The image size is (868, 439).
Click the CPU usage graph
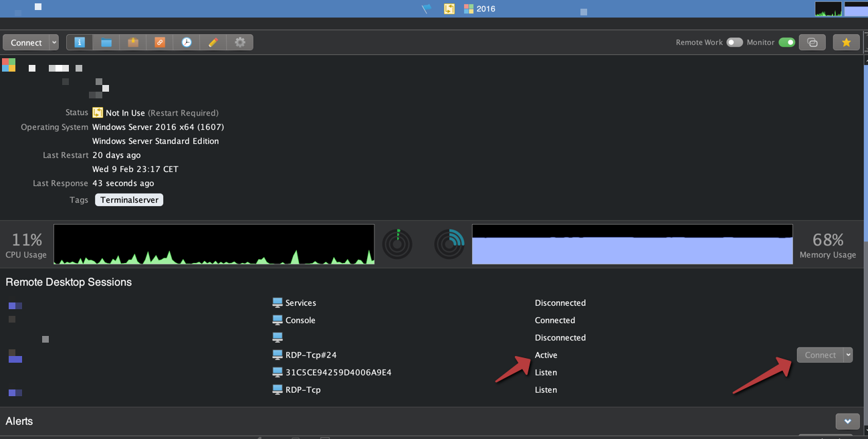tap(214, 244)
